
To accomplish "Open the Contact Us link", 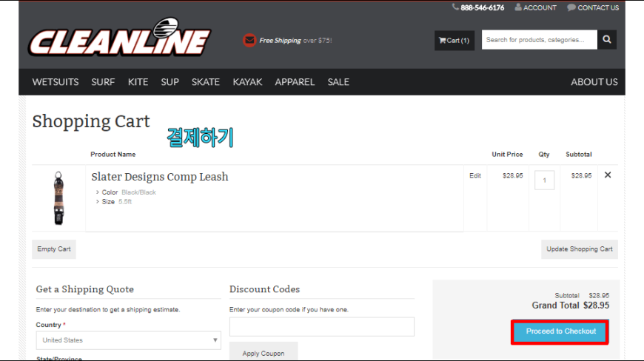I will (593, 7).
